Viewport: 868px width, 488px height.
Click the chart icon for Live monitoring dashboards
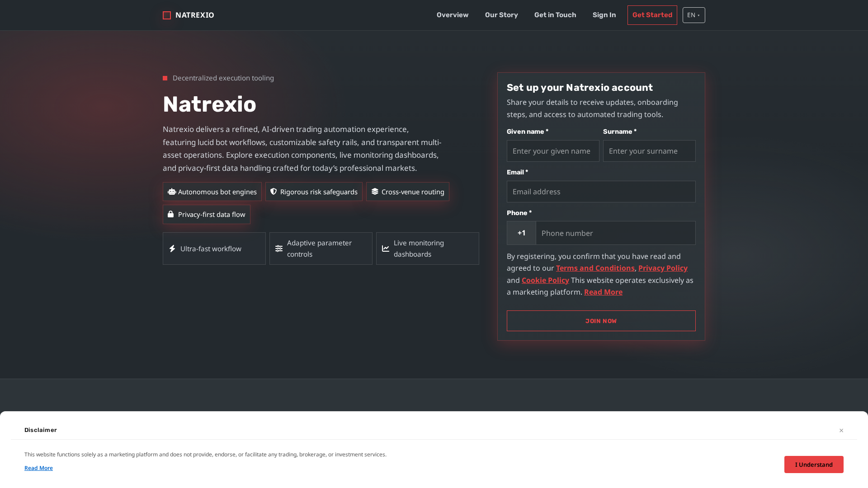click(386, 249)
